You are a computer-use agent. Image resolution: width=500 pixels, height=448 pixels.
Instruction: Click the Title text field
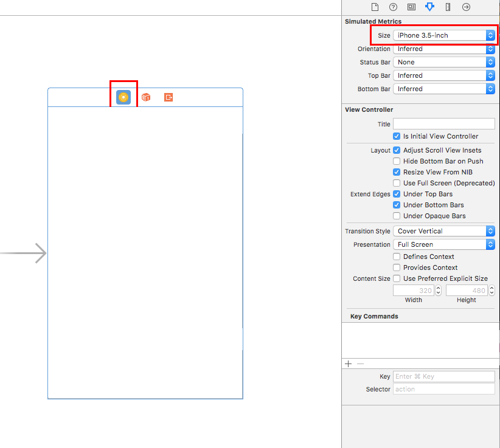point(444,124)
